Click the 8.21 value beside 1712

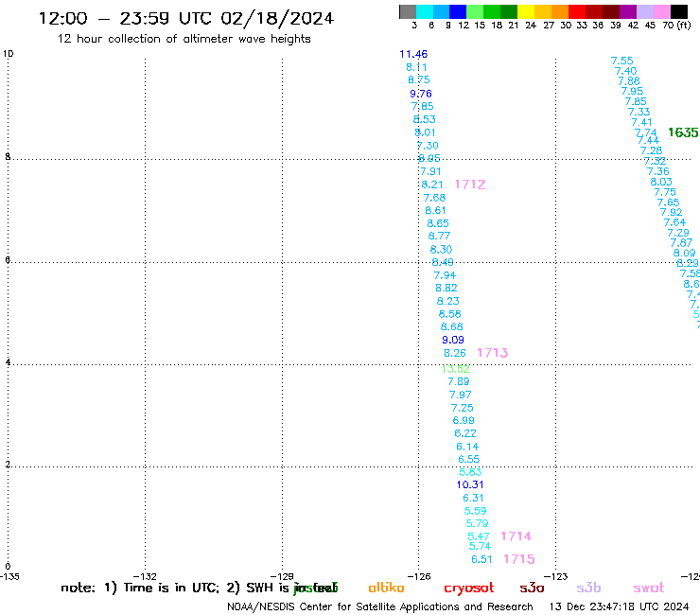click(432, 184)
